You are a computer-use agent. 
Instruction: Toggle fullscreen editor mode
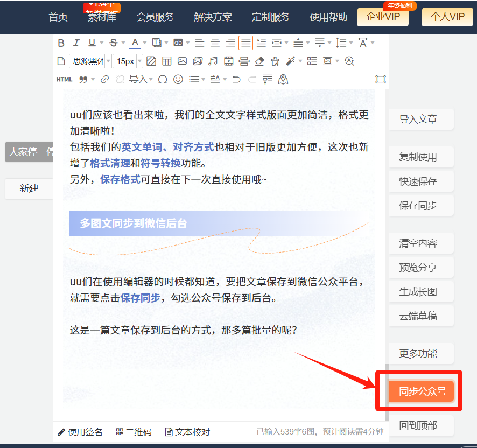tap(381, 80)
